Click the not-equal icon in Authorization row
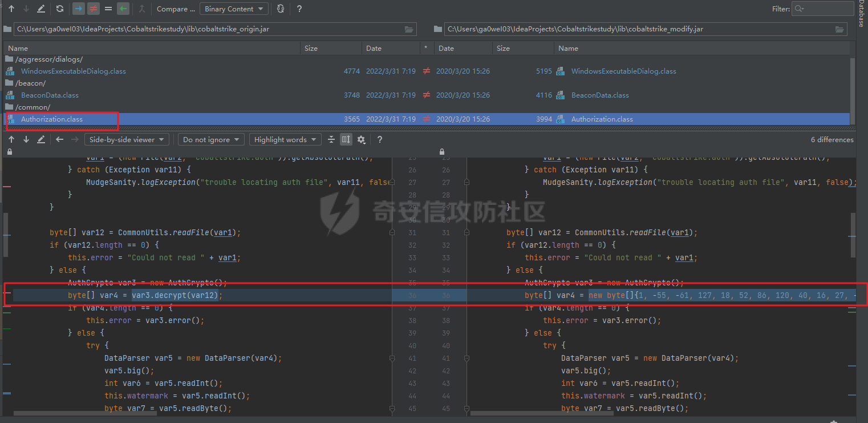The height and width of the screenshot is (423, 868). (x=426, y=119)
